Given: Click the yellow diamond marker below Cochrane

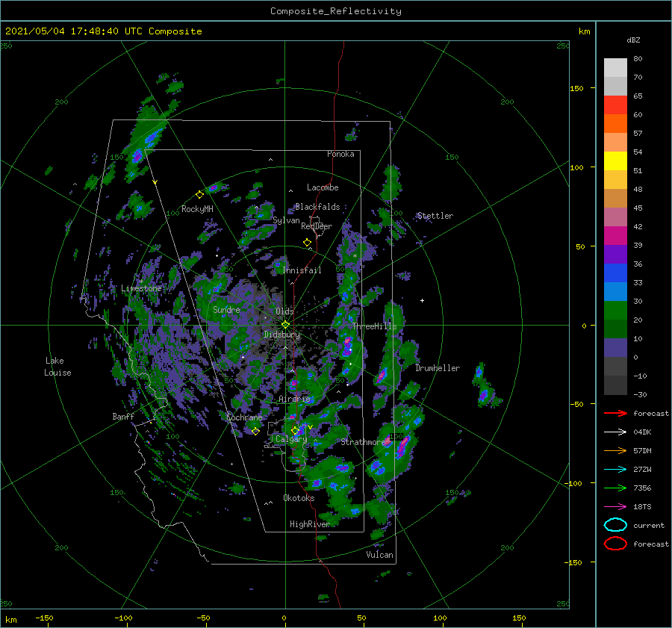Looking at the screenshot, I should tap(255, 431).
